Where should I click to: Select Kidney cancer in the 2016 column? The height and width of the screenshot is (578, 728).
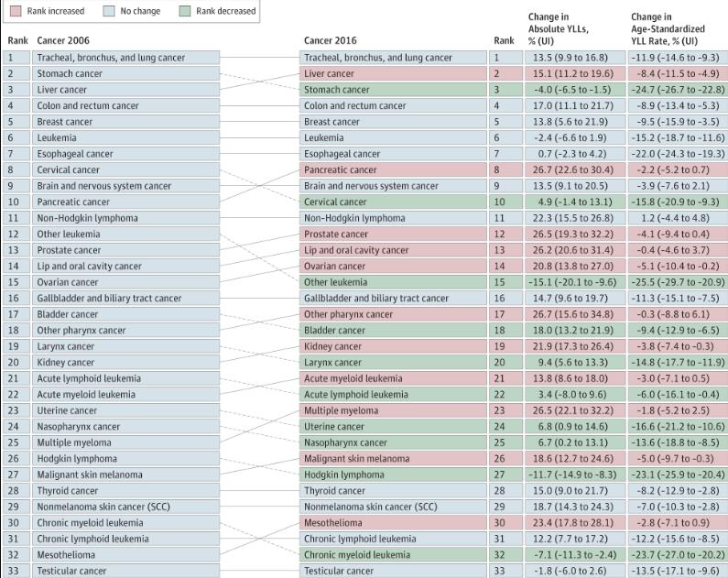point(334,346)
